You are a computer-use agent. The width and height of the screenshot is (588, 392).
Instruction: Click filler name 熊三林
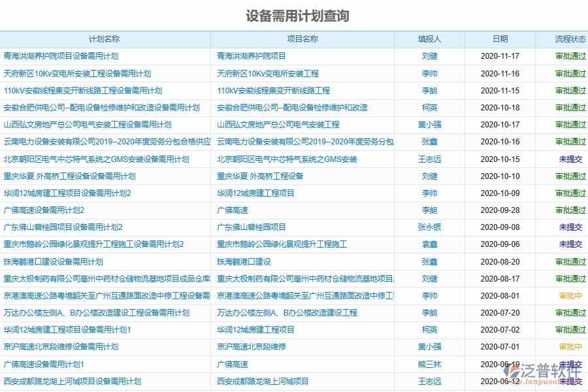pyautogui.click(x=427, y=364)
